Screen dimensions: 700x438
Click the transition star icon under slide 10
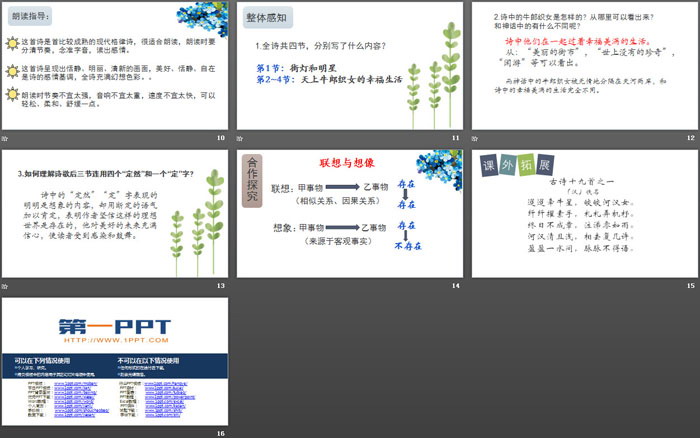[x=5, y=138]
